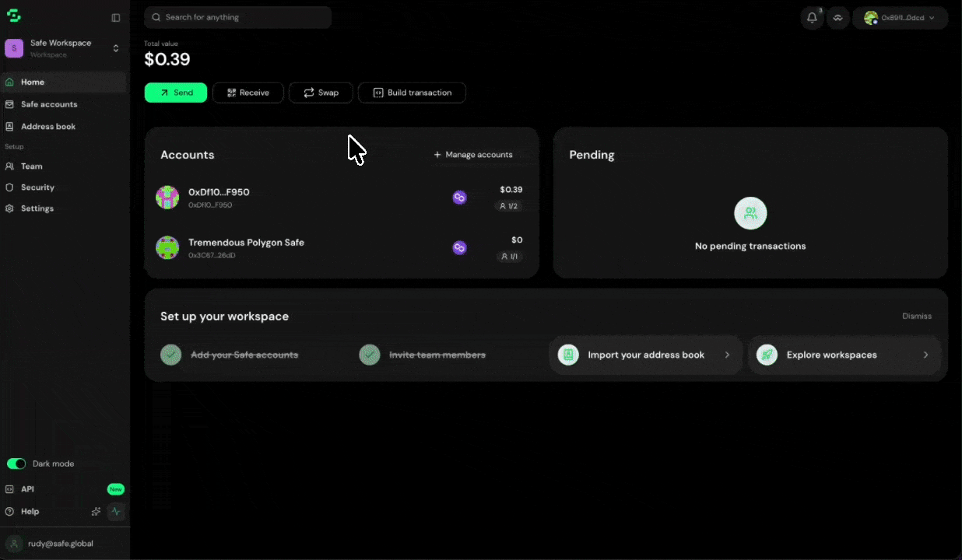
Task: Click the $0.39 balance in the accounts list
Action: pos(511,190)
